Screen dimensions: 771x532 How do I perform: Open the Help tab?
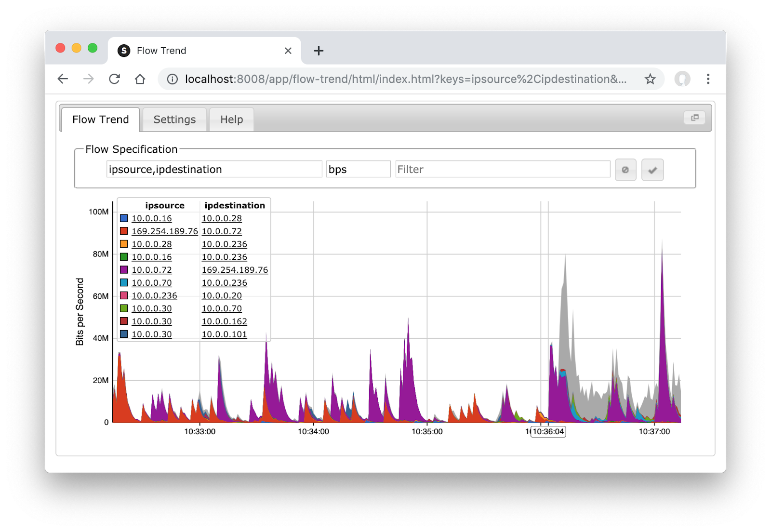[x=232, y=120]
